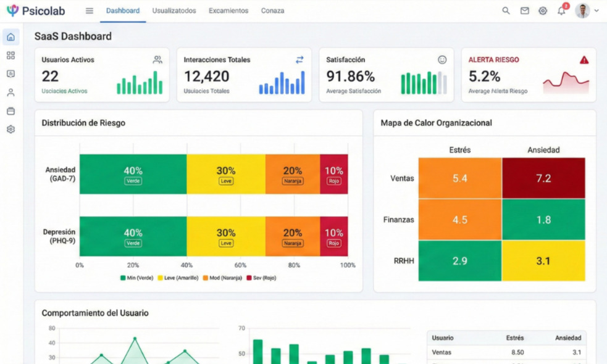The height and width of the screenshot is (364, 607).
Task: Click the red alert triangle icon
Action: tap(584, 60)
